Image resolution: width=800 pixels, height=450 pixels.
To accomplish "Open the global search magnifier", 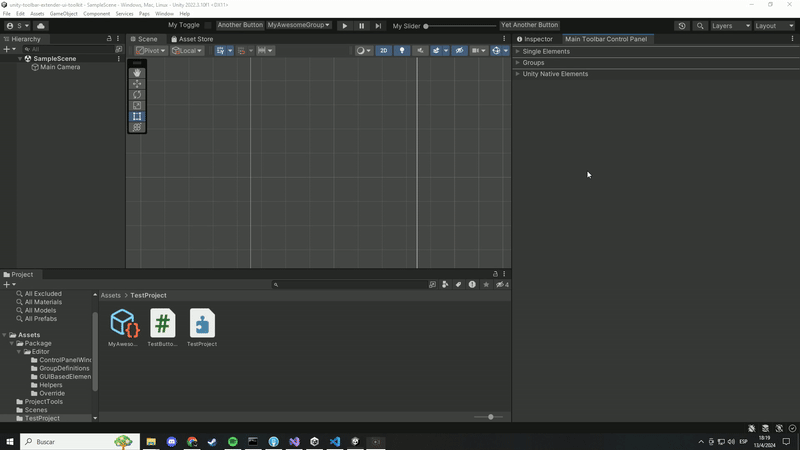I will click(700, 26).
